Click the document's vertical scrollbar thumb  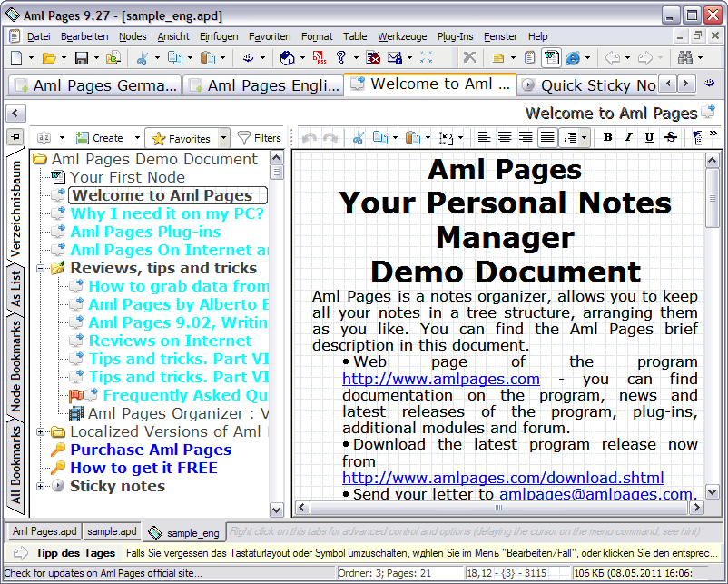[712, 198]
